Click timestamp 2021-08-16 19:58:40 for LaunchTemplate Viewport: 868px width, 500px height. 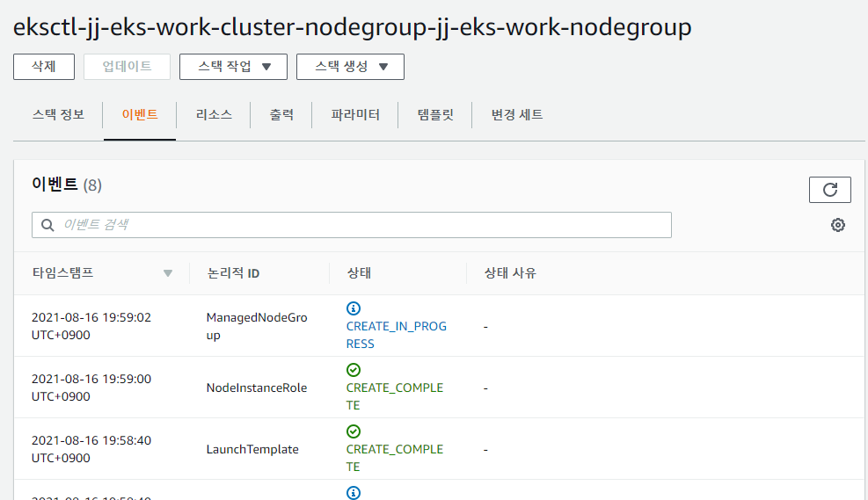click(x=91, y=449)
